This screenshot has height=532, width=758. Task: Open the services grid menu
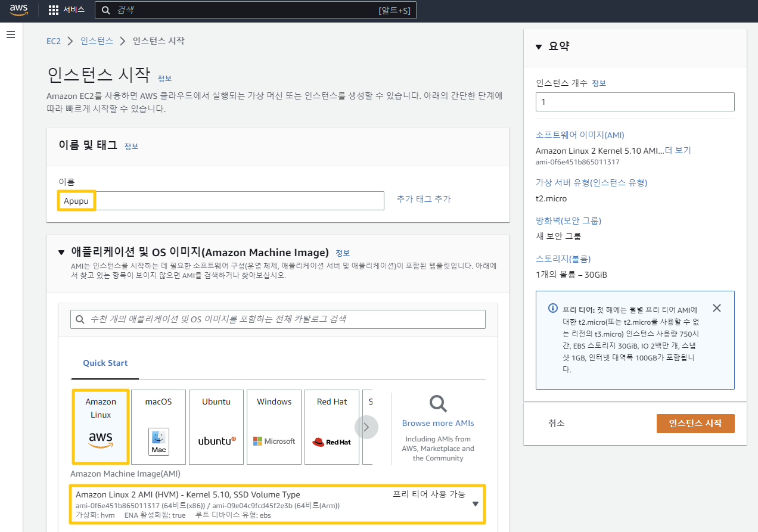coord(54,10)
